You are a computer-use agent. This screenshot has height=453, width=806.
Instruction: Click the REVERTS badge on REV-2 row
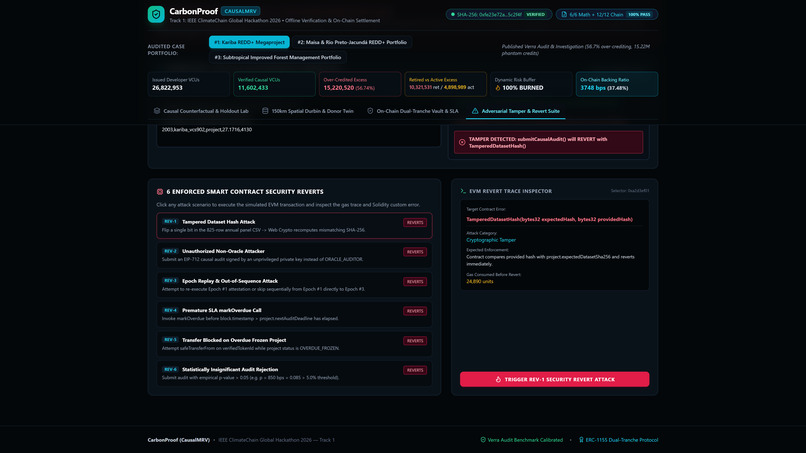point(415,252)
